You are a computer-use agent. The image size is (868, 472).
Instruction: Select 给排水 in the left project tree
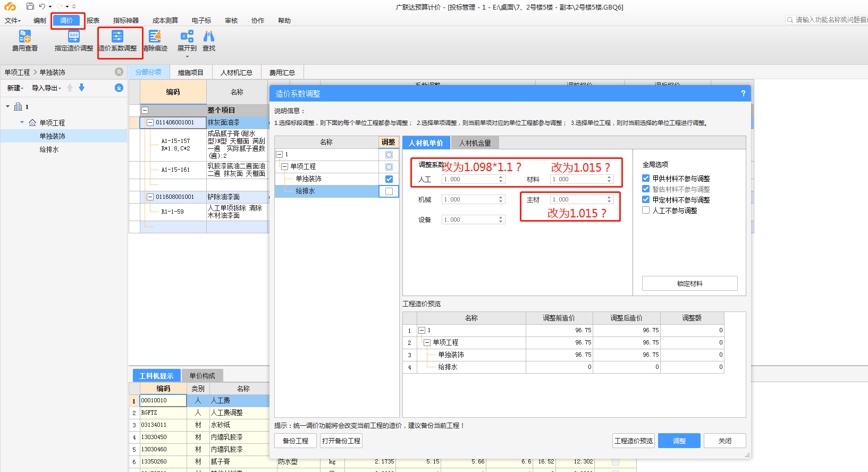pyautogui.click(x=49, y=150)
